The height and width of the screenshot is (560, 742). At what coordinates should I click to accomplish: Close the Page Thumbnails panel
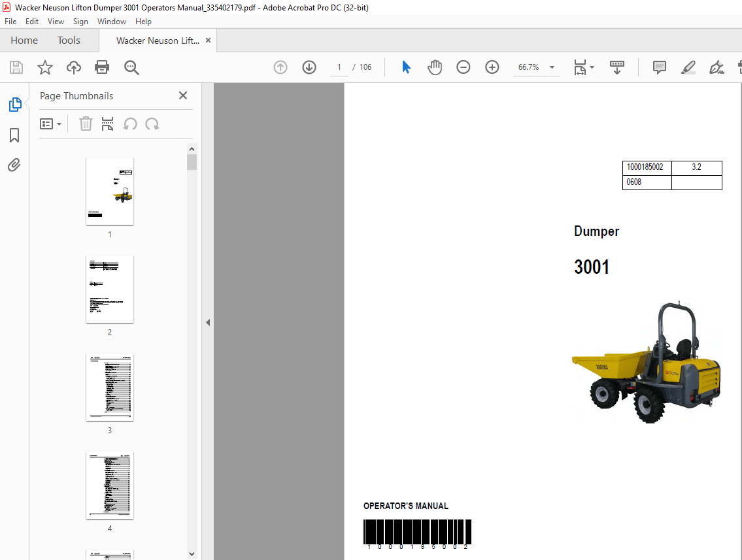[183, 95]
